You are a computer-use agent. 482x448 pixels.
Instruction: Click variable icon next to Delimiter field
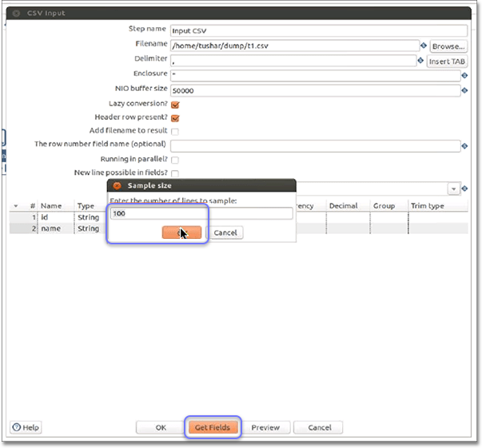pyautogui.click(x=420, y=61)
